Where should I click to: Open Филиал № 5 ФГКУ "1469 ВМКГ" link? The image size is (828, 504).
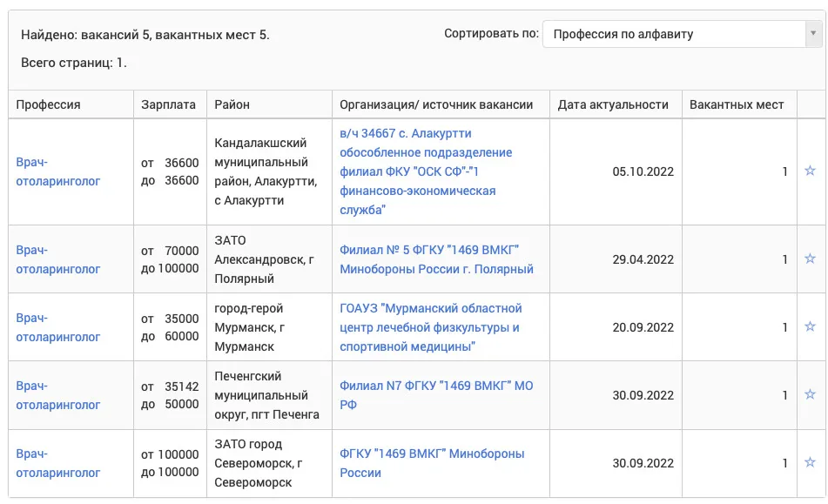[436, 259]
